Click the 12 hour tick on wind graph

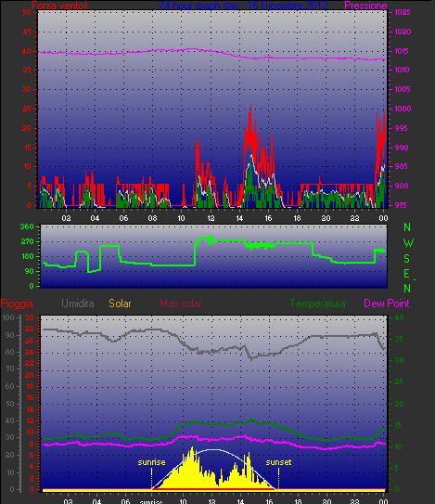[211, 218]
